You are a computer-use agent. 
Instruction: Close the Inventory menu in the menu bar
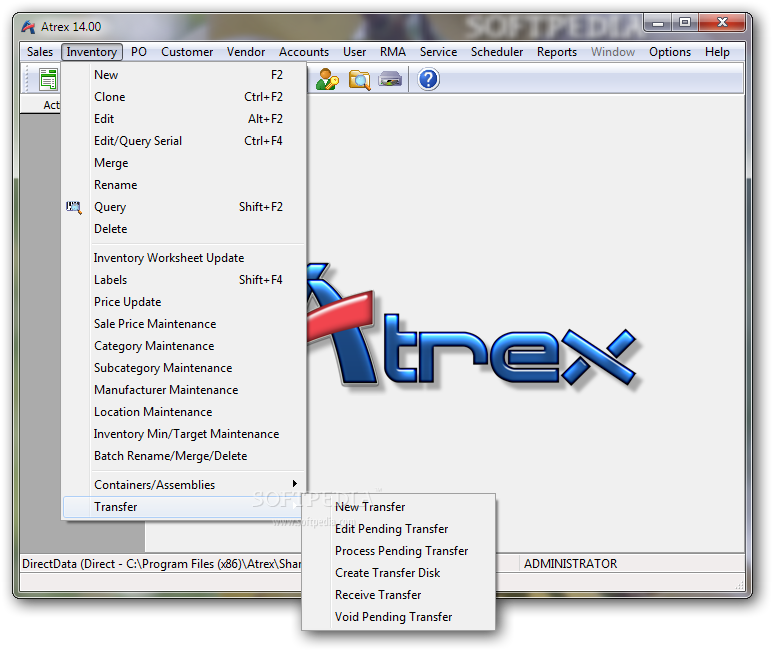tap(92, 52)
